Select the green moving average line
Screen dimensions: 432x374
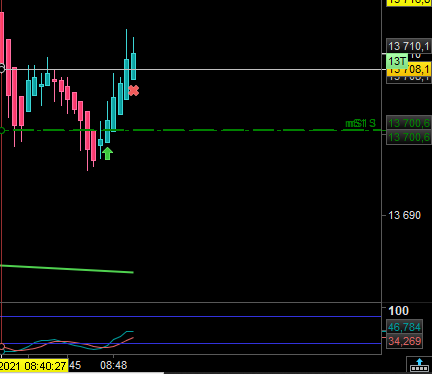click(x=67, y=269)
